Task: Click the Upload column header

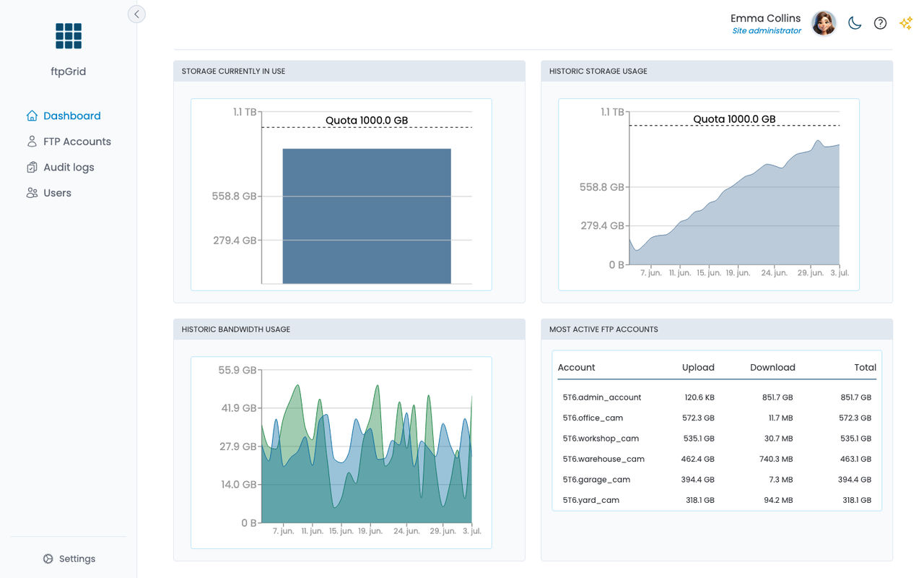Action: click(x=698, y=367)
